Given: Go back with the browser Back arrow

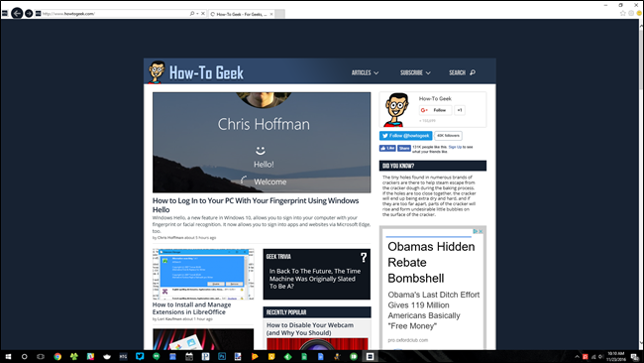Looking at the screenshot, I should (17, 13).
